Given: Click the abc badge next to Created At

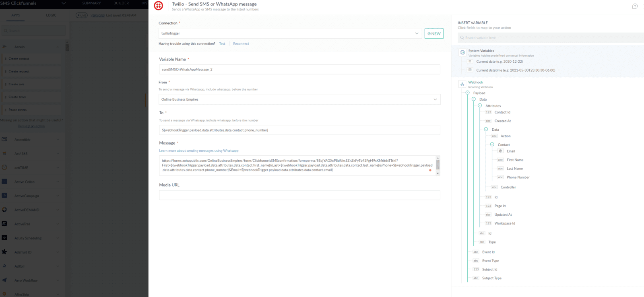Looking at the screenshot, I should coord(488,121).
